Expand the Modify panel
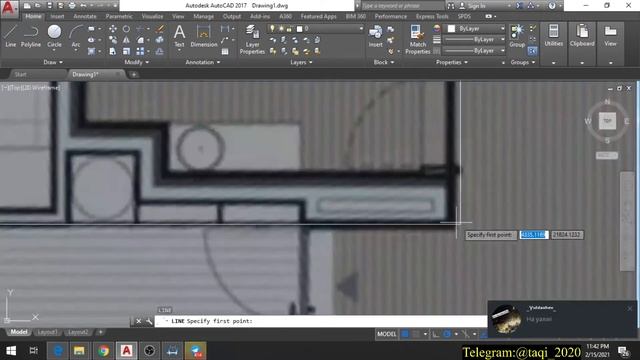The width and height of the screenshot is (640, 360). 136,62
